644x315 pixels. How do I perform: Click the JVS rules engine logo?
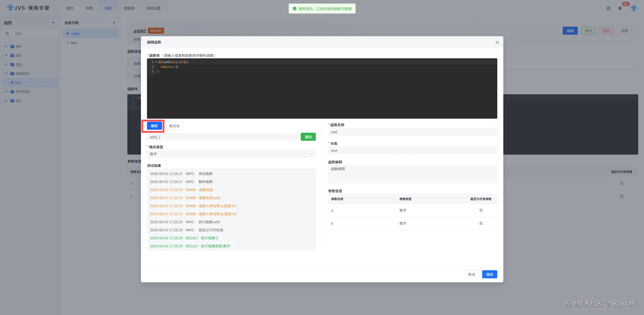pos(28,8)
